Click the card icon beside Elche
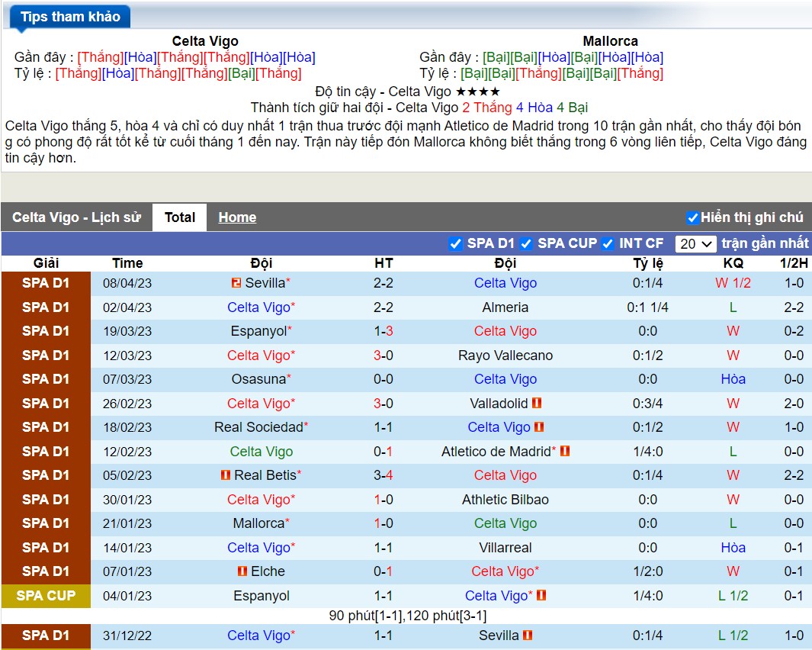The width and height of the screenshot is (812, 650). 242,571
